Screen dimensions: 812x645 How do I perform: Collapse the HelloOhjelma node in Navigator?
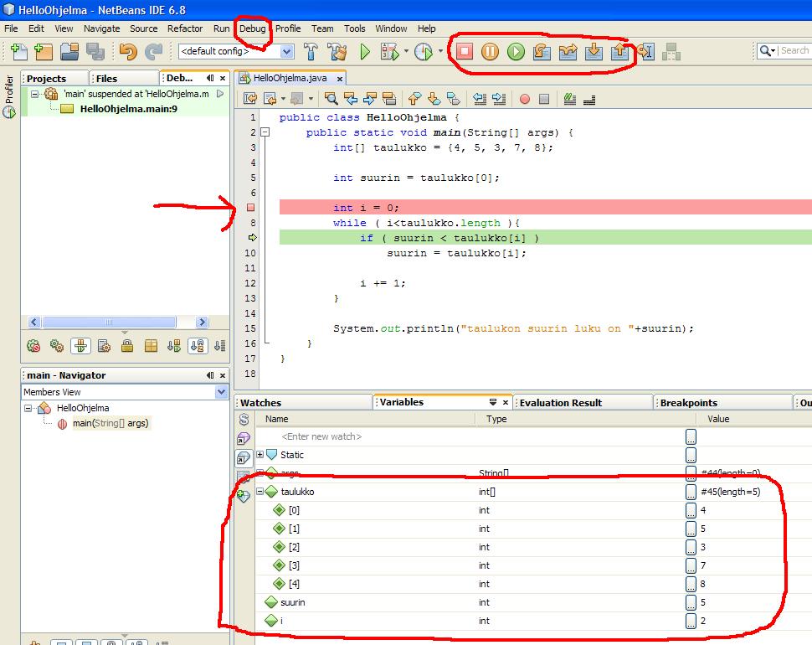[x=28, y=408]
